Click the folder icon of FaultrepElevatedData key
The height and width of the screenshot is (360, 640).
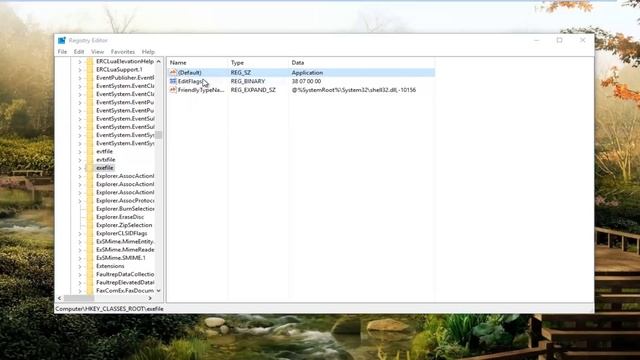point(90,282)
